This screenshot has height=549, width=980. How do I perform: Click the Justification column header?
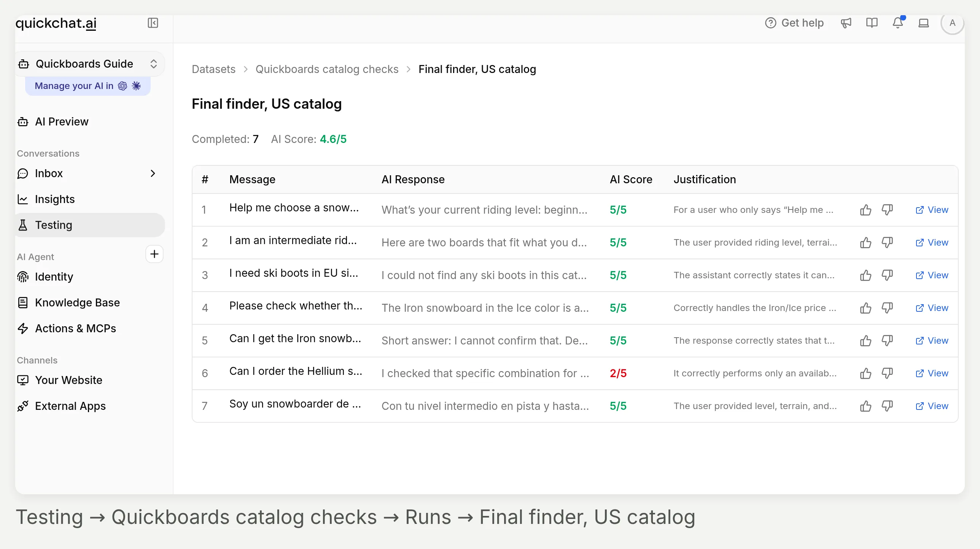coord(705,179)
